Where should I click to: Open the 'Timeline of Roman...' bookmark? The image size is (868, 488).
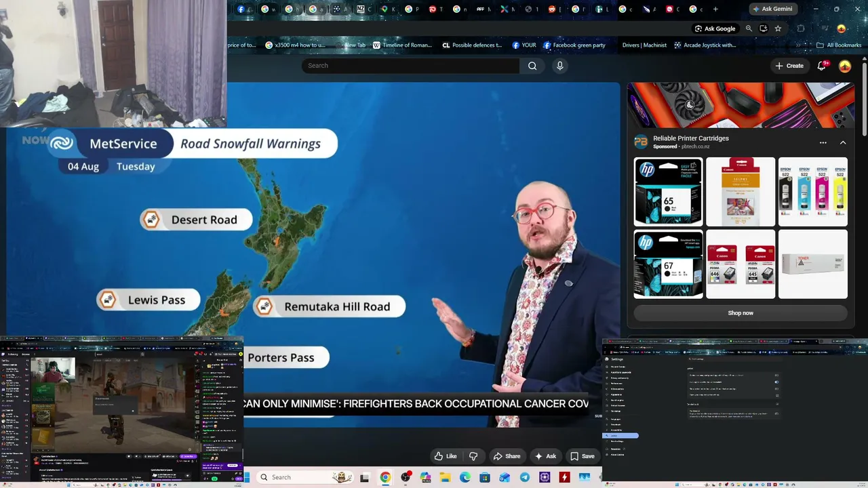[x=402, y=45]
